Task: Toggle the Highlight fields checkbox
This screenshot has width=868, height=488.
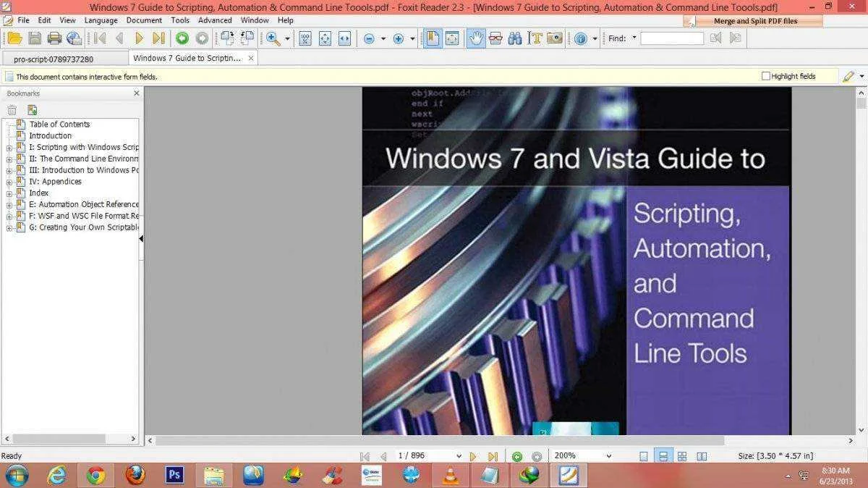Action: point(766,76)
